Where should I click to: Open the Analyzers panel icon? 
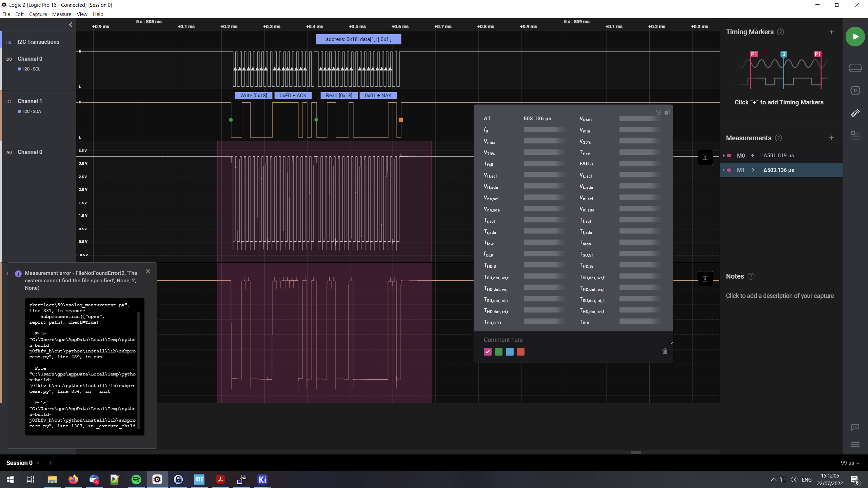855,90
